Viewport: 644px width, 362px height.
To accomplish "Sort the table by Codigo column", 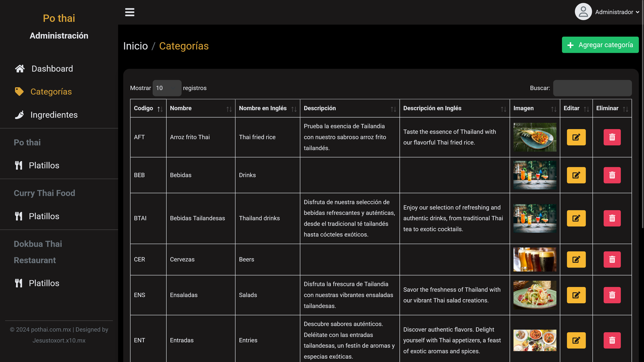I will coord(148,109).
